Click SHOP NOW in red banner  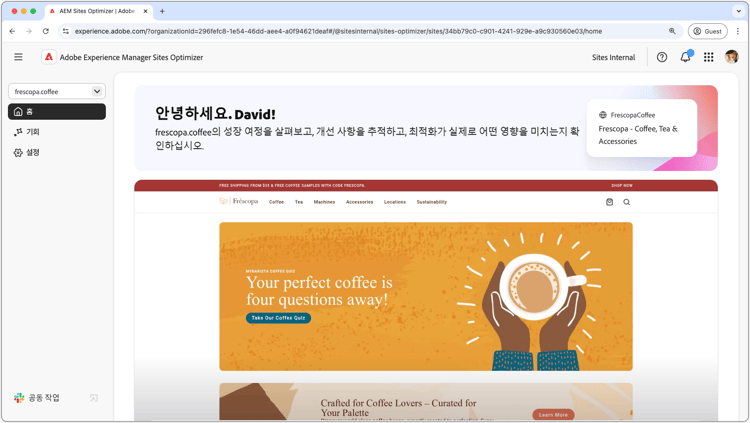pos(622,185)
